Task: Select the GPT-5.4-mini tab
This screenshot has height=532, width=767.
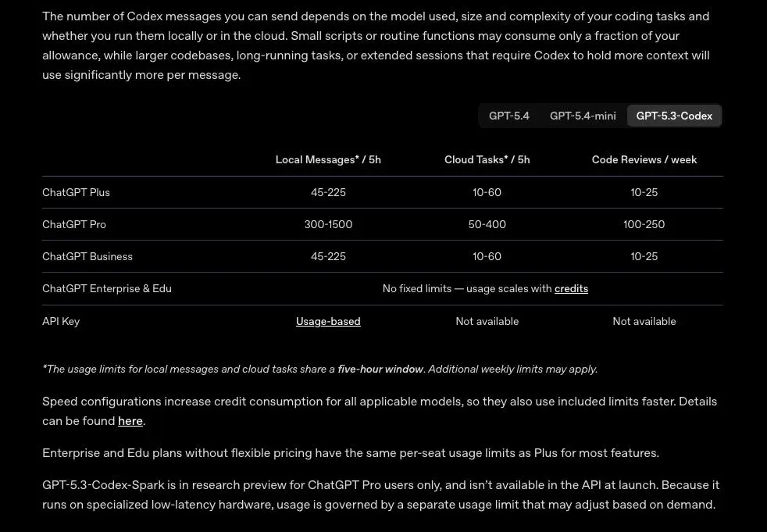Action: click(x=583, y=115)
